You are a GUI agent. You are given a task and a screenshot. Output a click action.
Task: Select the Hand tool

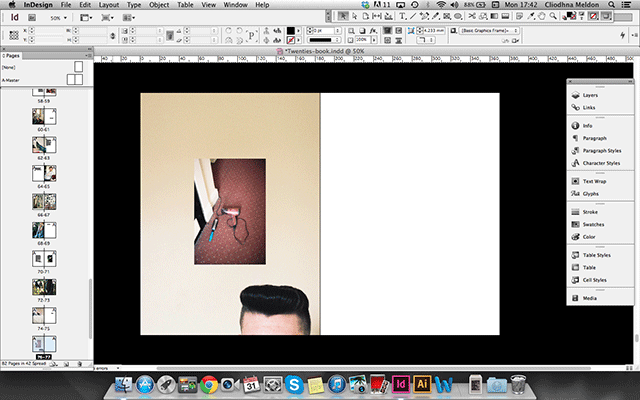542,16
